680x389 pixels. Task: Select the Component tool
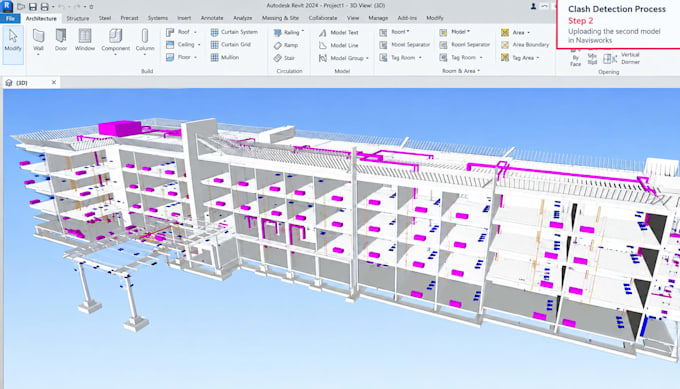115,40
